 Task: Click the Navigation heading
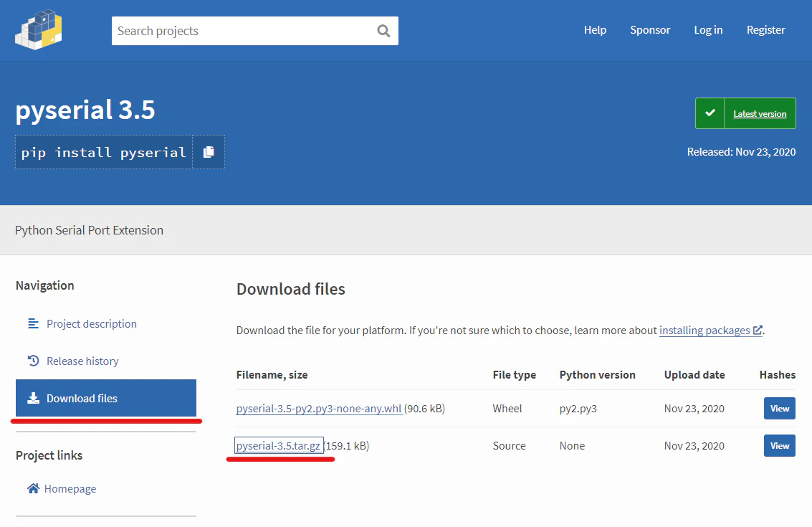tap(44, 285)
